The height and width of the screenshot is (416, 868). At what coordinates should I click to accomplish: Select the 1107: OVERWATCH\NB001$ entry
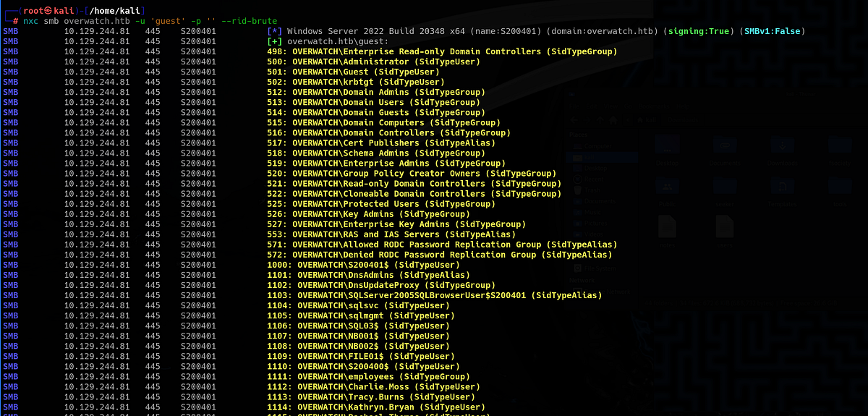tap(358, 336)
